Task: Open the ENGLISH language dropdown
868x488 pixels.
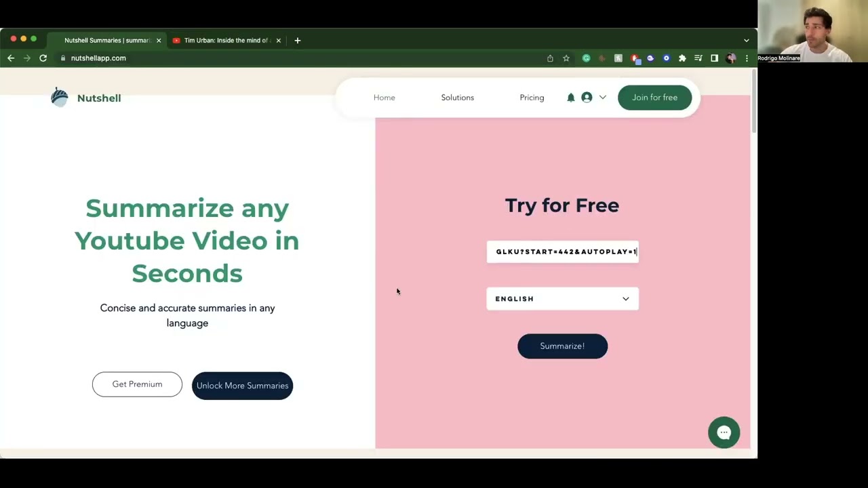Action: tap(562, 299)
